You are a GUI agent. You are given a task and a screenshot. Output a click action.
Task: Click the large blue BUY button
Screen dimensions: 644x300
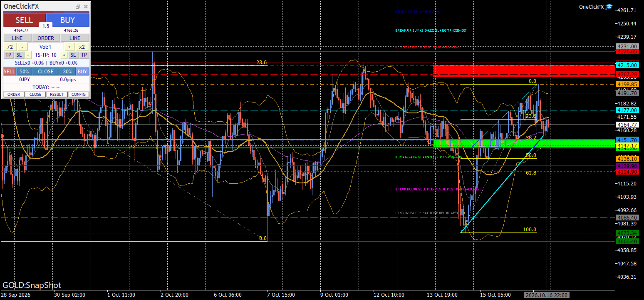click(x=68, y=20)
